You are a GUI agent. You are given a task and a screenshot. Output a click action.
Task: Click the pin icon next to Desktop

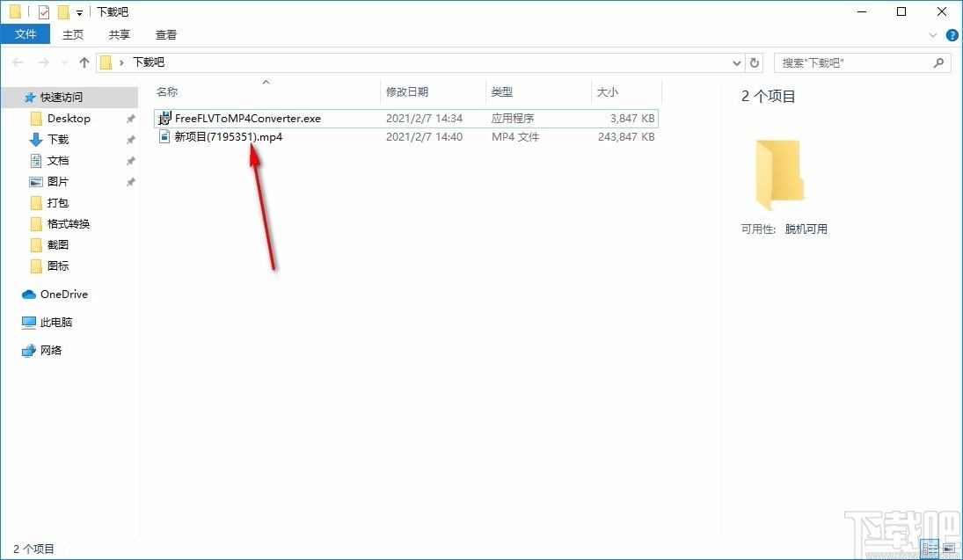[130, 119]
